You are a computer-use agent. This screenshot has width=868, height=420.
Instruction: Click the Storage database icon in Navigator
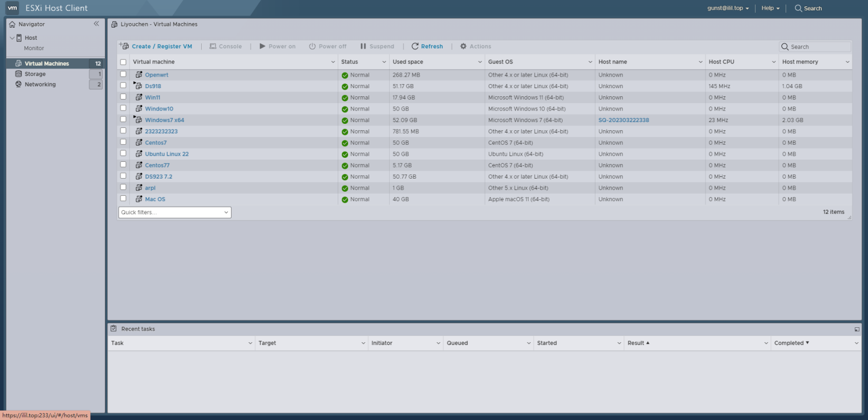pos(18,74)
